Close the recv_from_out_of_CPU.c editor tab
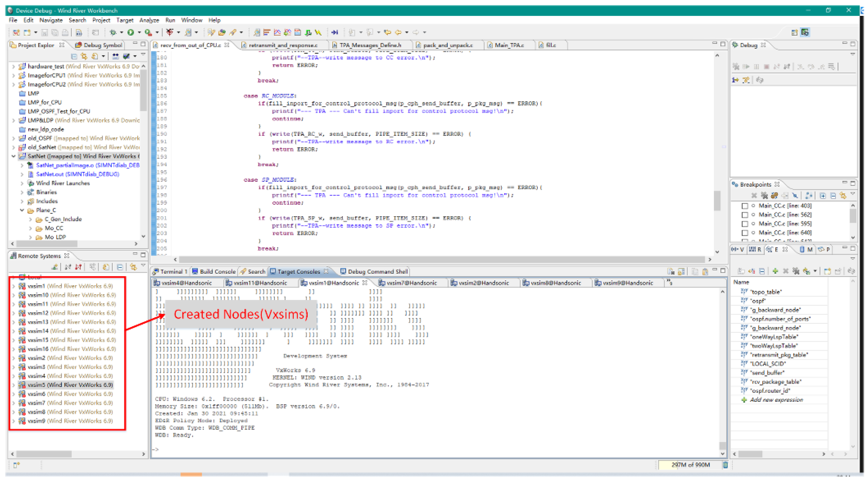Image resolution: width=868 pixels, height=483 pixels. click(227, 45)
